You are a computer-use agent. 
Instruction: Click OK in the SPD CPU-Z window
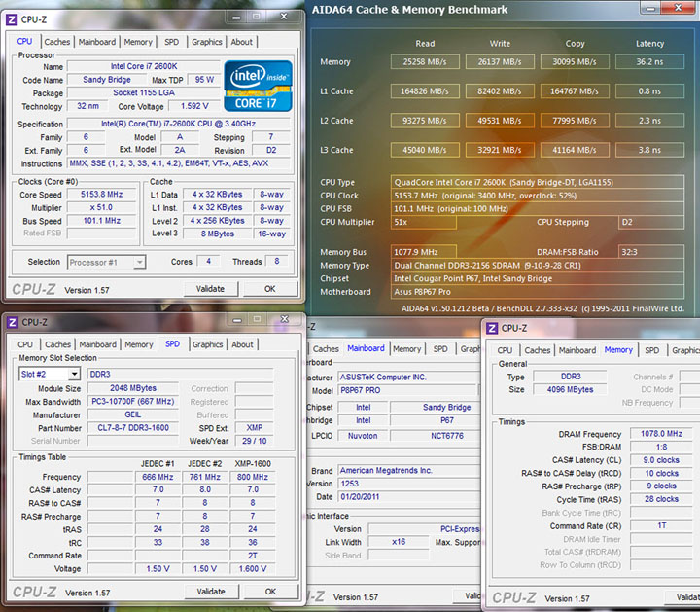coord(270,592)
